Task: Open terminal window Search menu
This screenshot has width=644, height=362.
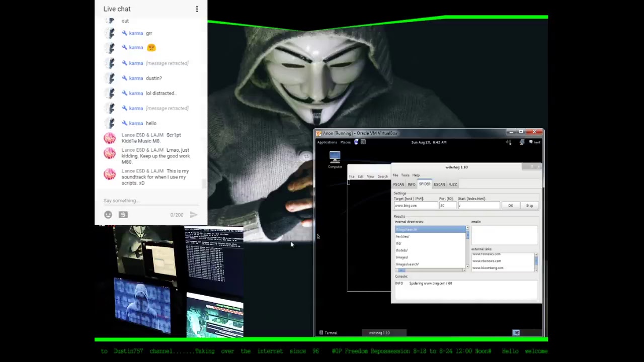Action: pos(383,176)
